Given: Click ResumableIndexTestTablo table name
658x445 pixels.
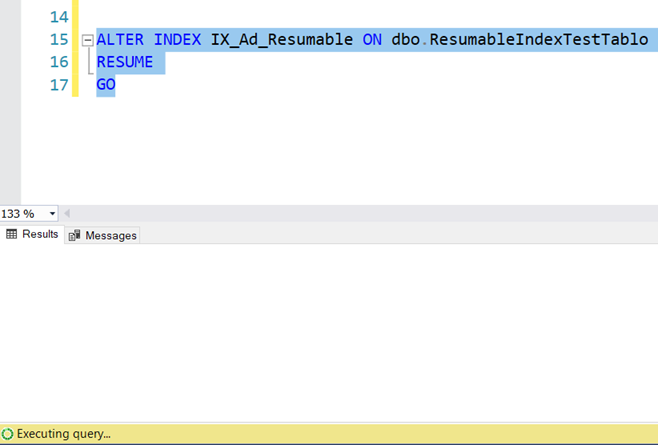Looking at the screenshot, I should coord(539,39).
